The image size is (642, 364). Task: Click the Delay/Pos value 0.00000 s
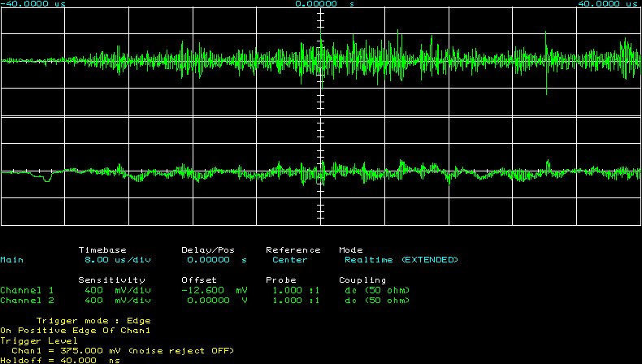coord(217,260)
